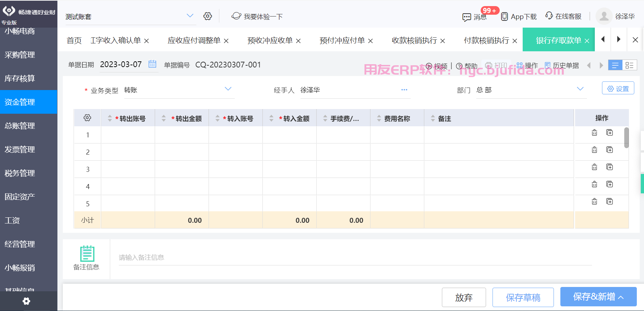Sort by 转出金额 column
644x311 pixels.
tap(164, 118)
